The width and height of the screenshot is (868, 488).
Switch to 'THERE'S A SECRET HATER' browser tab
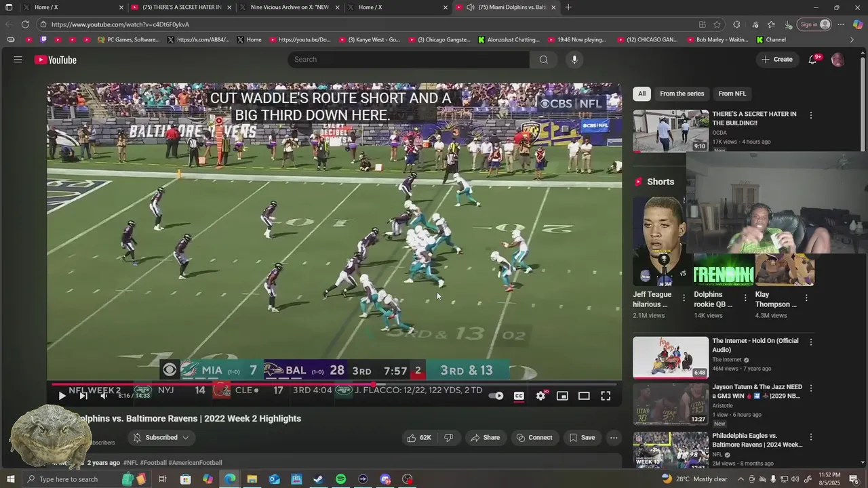pyautogui.click(x=182, y=7)
